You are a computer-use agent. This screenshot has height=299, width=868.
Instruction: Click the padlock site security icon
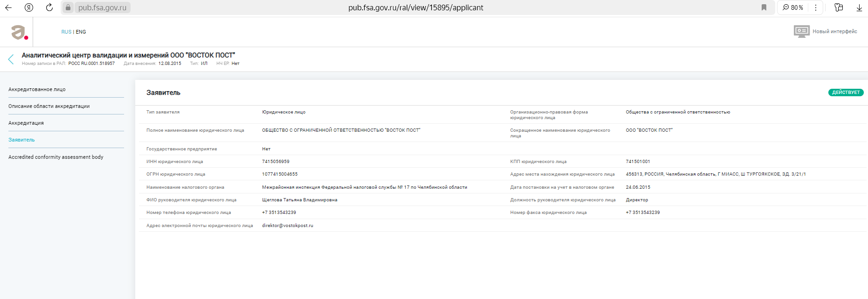pos(68,7)
